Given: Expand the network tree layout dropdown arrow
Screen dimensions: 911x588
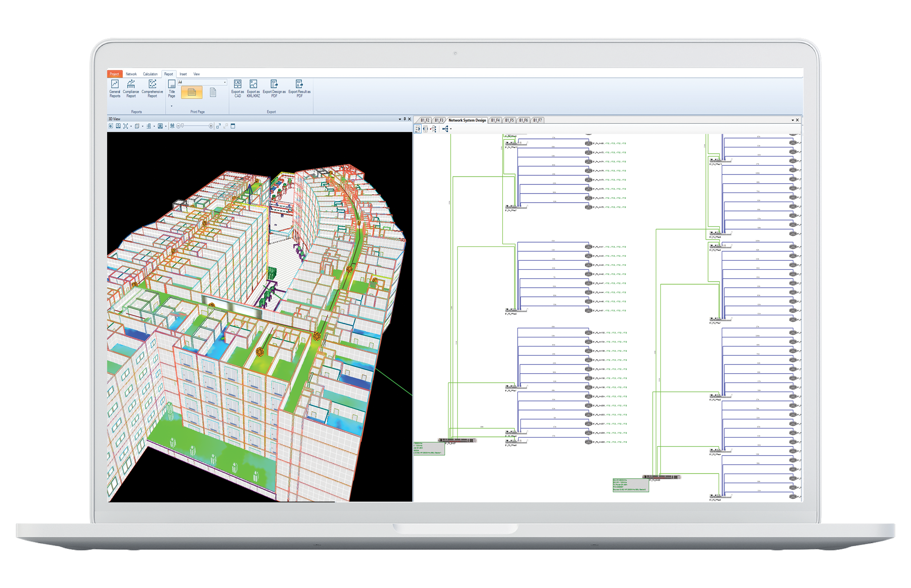Looking at the screenshot, I should coord(451,129).
